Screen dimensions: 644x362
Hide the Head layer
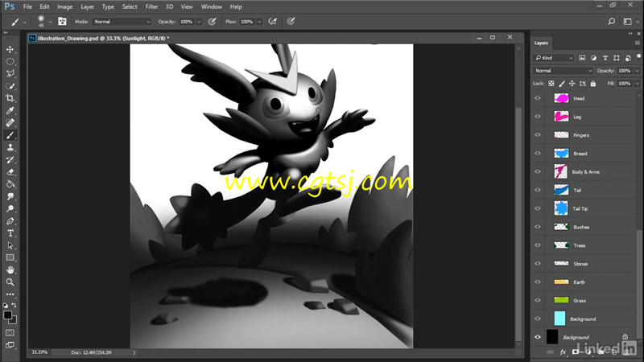(x=538, y=98)
